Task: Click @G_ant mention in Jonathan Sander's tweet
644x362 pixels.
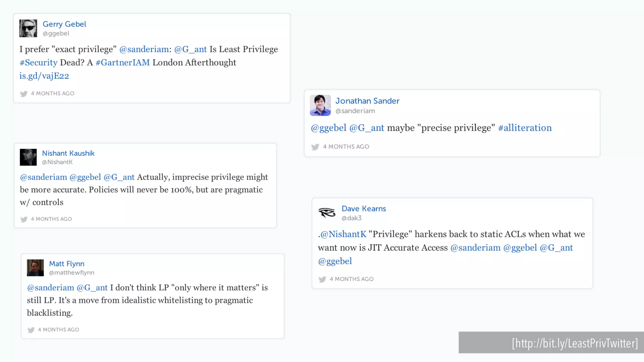Action: 367,128
